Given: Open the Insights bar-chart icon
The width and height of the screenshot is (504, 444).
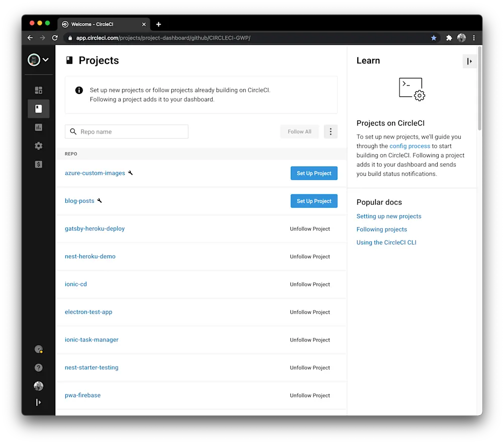Looking at the screenshot, I should point(38,127).
